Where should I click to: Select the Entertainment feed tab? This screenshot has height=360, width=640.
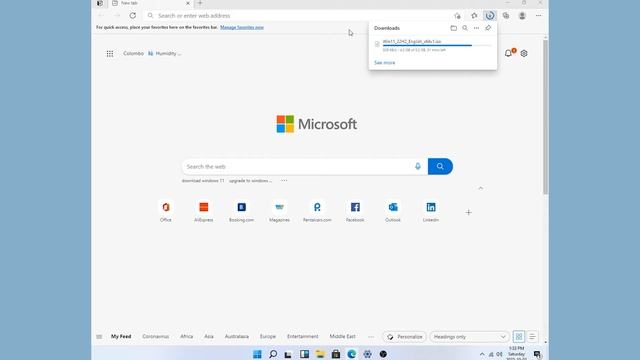(302, 336)
